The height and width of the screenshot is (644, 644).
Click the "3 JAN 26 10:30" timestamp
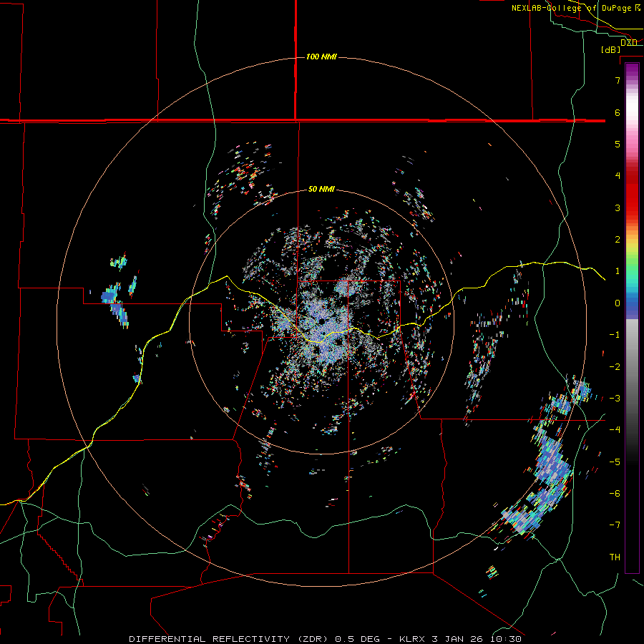pos(477,639)
